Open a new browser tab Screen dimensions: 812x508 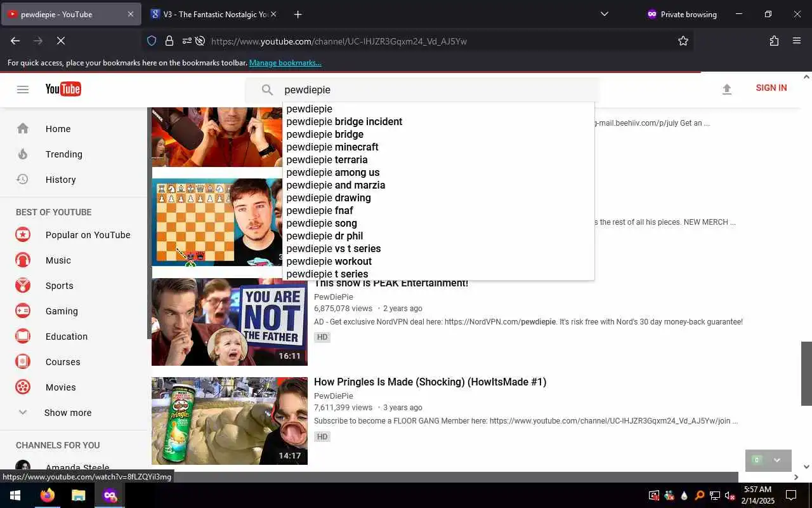(298, 14)
